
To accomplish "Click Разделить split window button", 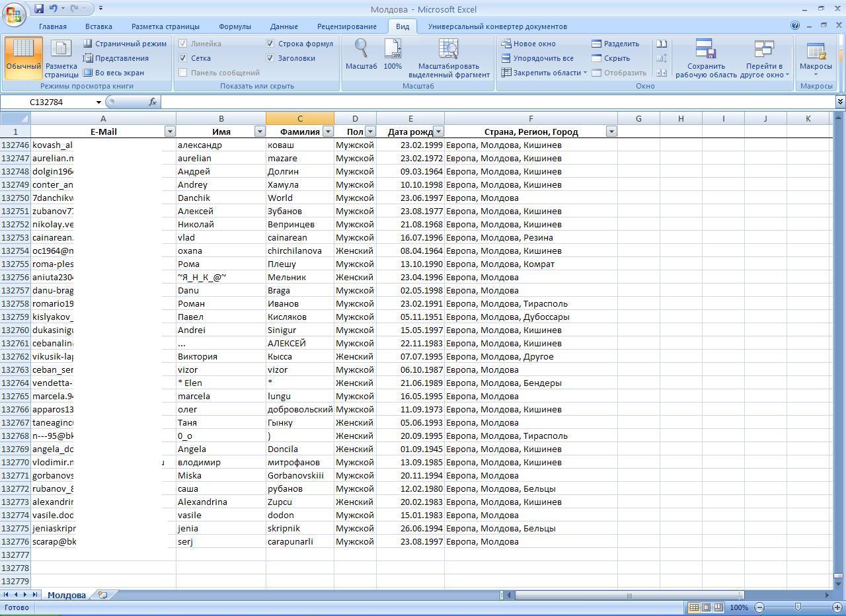I will pos(615,44).
